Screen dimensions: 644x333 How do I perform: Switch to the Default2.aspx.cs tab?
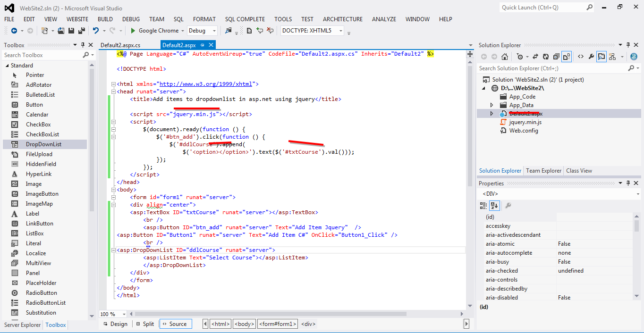(x=120, y=45)
